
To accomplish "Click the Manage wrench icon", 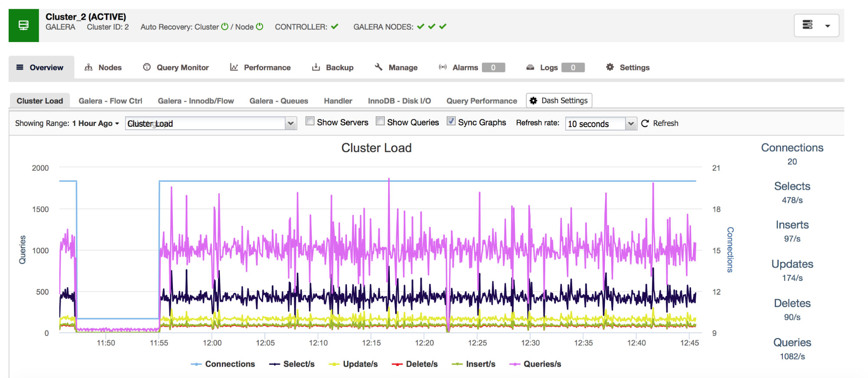I will [379, 67].
